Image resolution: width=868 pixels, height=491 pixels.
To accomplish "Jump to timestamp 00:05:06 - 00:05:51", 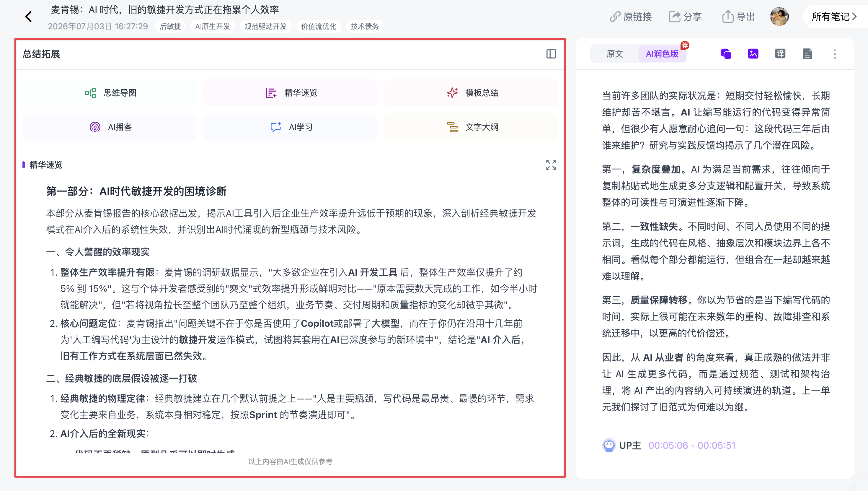I will (x=692, y=446).
